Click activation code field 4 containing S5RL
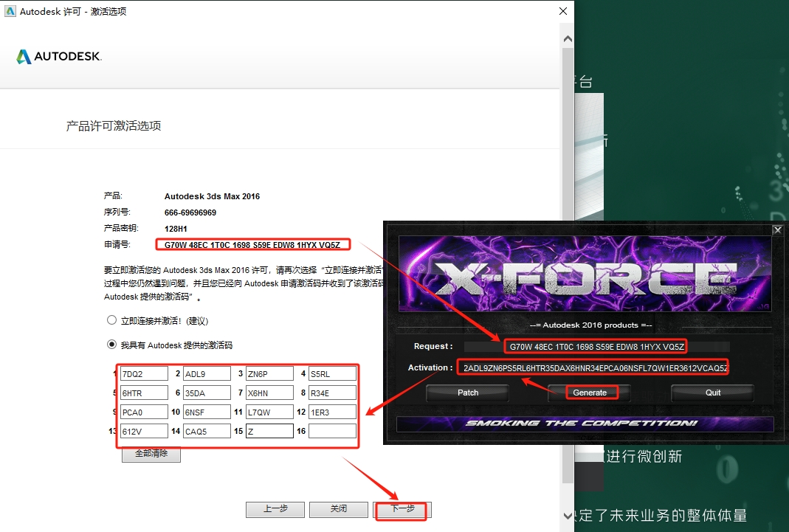789x532 pixels. [333, 373]
